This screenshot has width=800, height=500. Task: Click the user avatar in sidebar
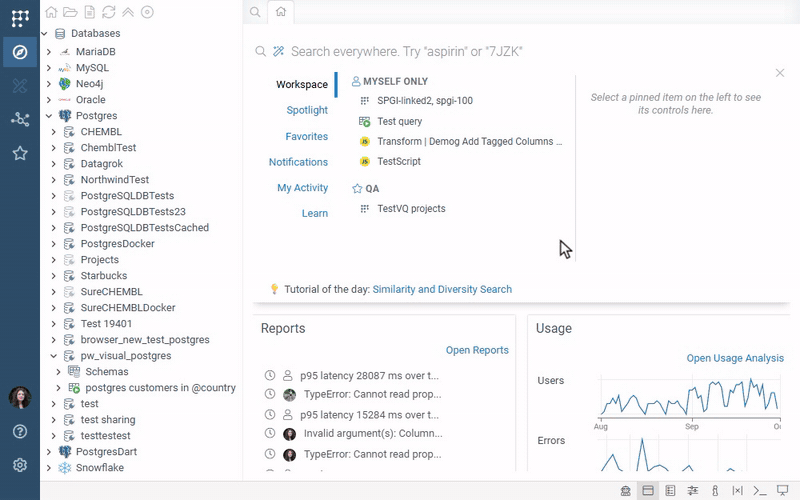click(x=20, y=397)
